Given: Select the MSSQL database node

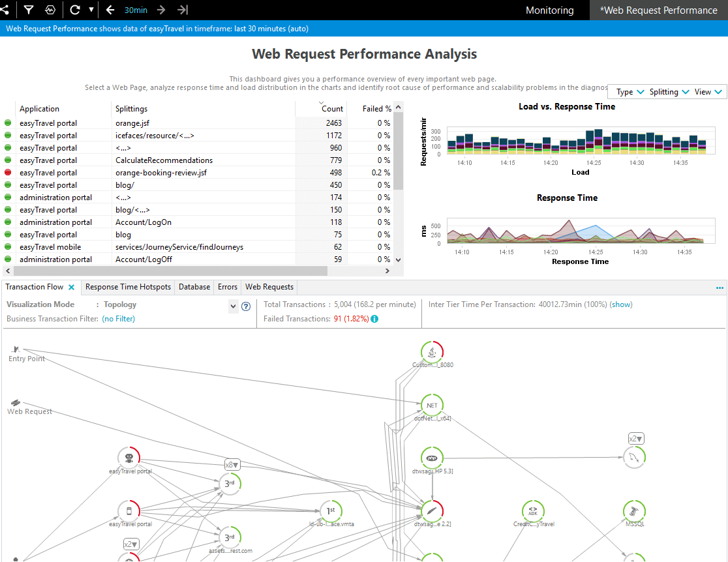Looking at the screenshot, I should tap(634, 511).
